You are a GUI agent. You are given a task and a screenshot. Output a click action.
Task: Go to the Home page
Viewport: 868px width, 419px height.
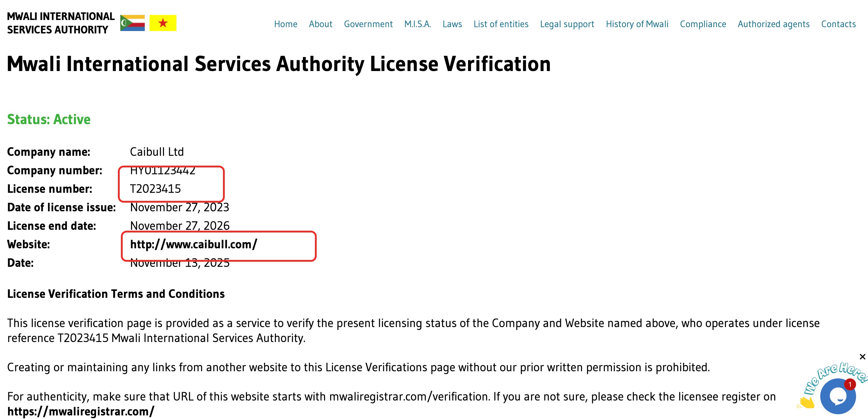pos(285,24)
